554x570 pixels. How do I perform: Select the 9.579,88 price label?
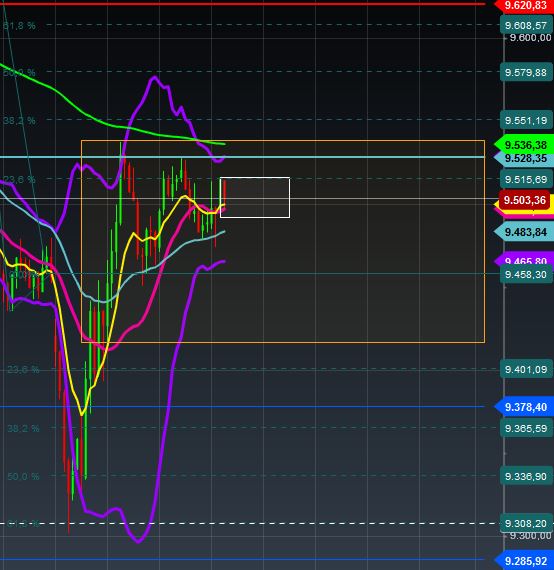[526, 72]
